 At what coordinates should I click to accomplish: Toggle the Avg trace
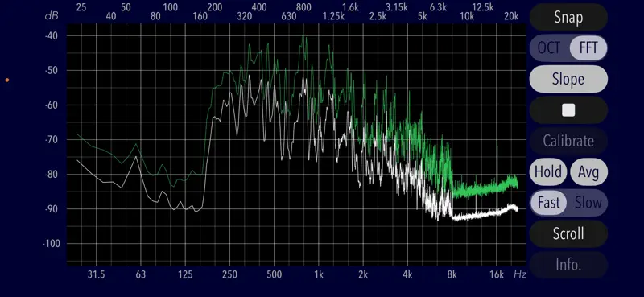coord(588,171)
